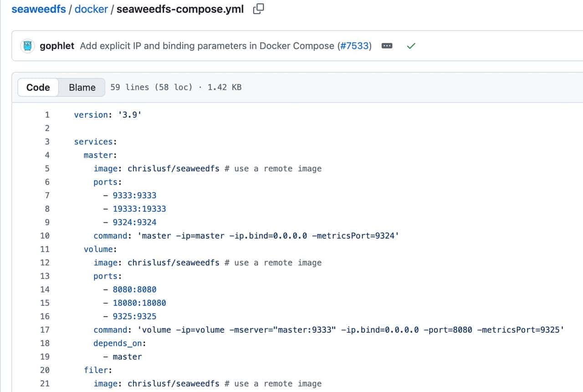
Task: Open pull request #7533 link
Action: point(354,46)
